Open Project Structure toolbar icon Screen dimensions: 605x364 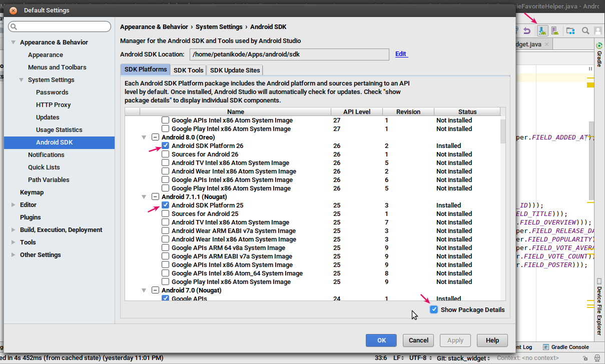(x=570, y=31)
